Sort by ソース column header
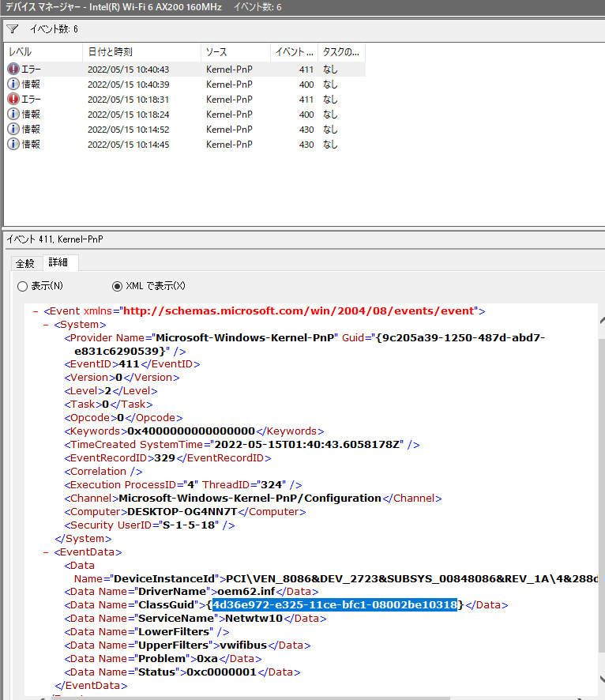This screenshot has height=700, width=605. [x=235, y=52]
